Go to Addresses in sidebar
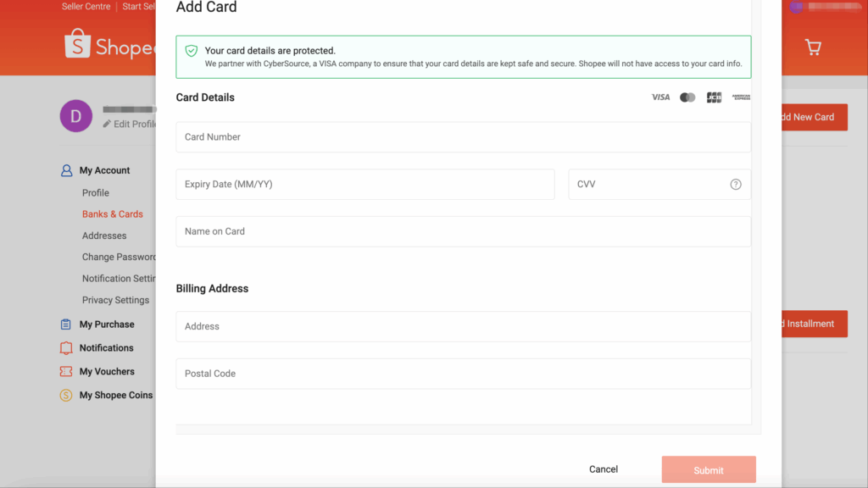 point(104,236)
